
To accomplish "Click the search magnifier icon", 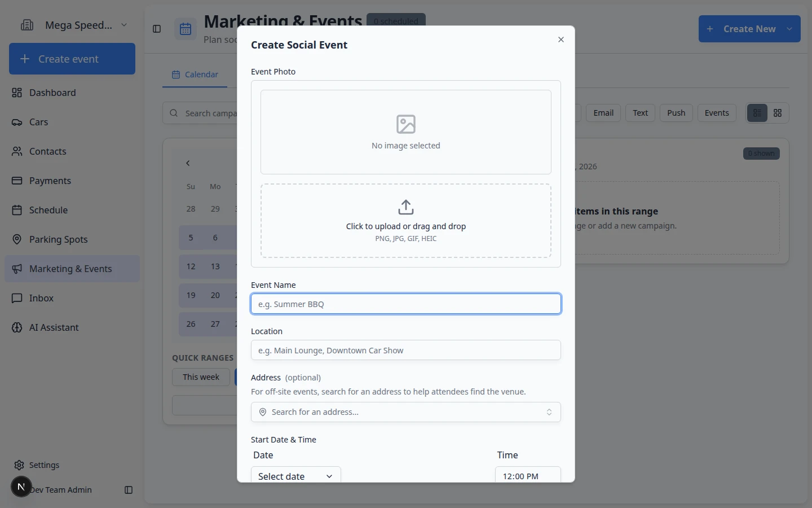I will (x=174, y=113).
